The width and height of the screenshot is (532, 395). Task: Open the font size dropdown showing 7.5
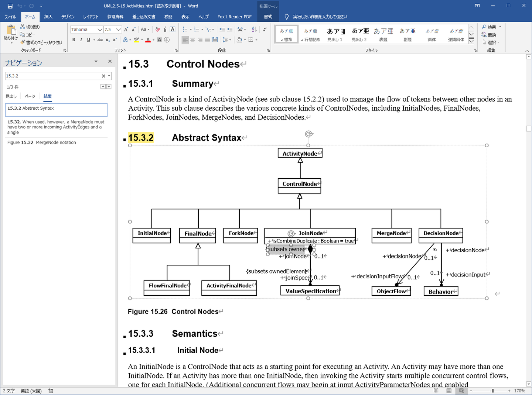pyautogui.click(x=118, y=30)
